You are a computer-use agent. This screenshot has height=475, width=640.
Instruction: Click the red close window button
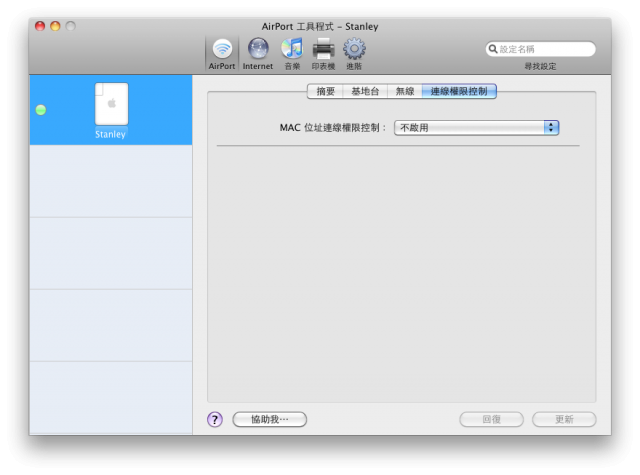click(40, 26)
